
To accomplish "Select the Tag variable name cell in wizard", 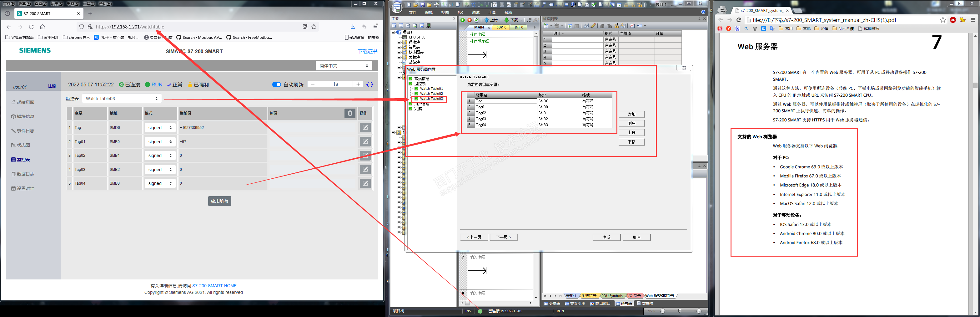I will click(506, 101).
